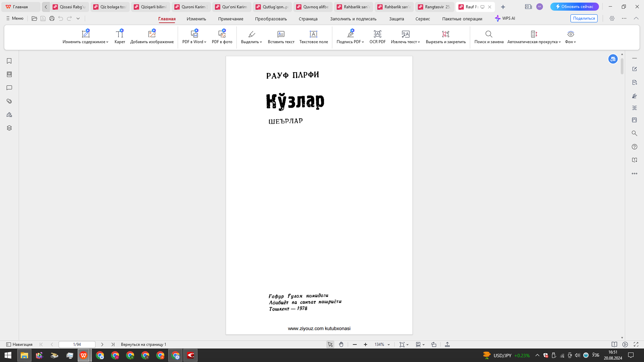Click PDF to photo tool
Image resolution: width=644 pixels, height=362 pixels.
tap(222, 37)
